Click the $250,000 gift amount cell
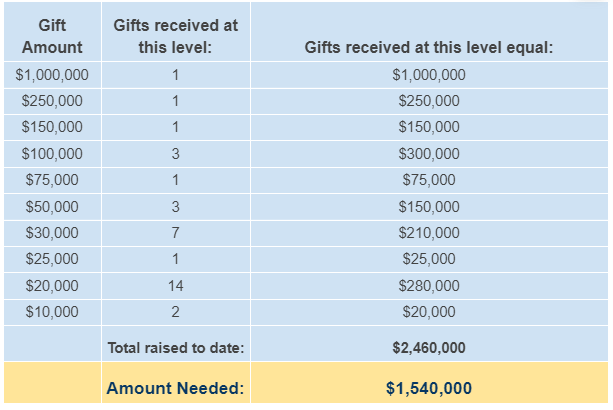This screenshot has height=410, width=613. coord(52,101)
